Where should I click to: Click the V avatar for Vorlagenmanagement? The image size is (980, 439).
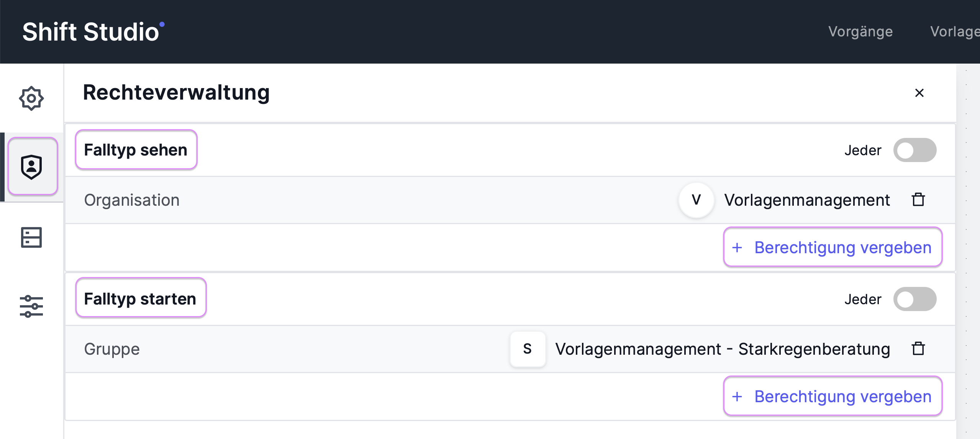click(696, 200)
